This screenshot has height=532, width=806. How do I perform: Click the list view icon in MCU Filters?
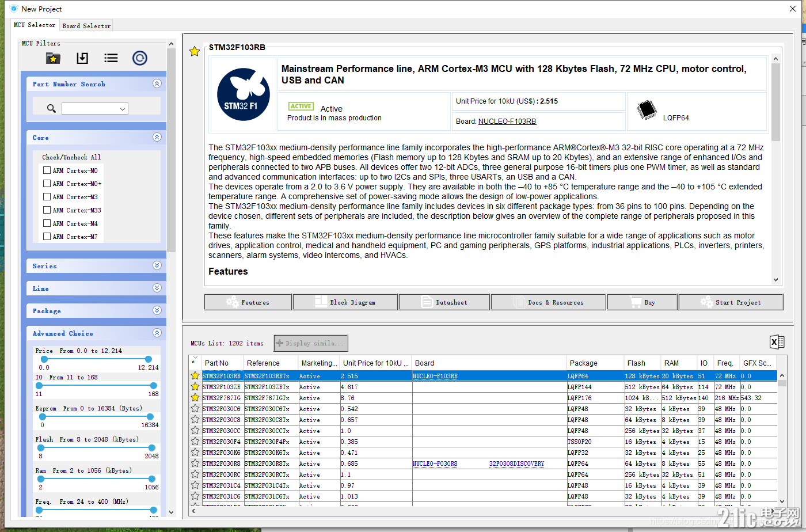111,58
